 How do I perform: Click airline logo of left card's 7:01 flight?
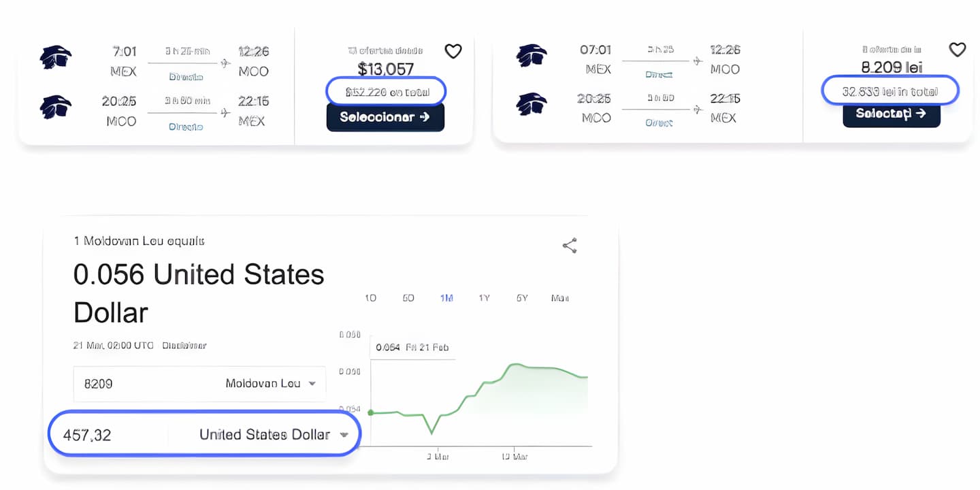tap(56, 57)
